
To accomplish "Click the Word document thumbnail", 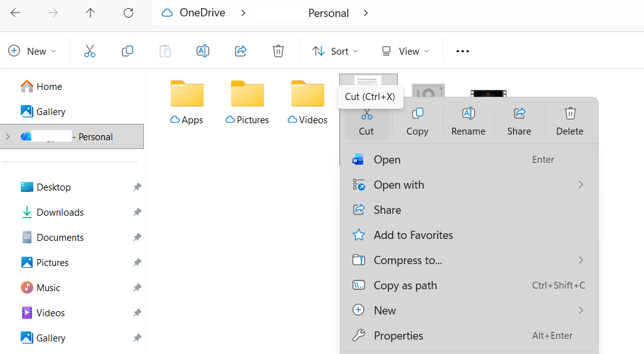I will coord(368,80).
